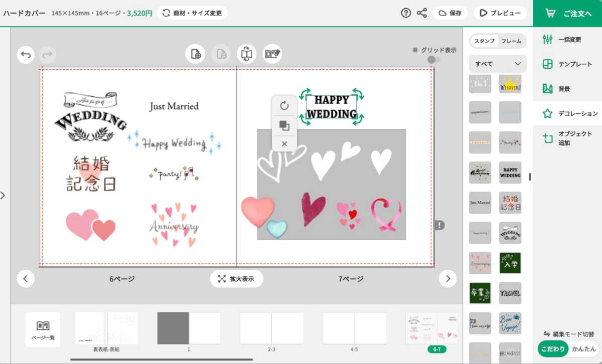Screen dimensions: 602x364
Task: Expand the left collapsed side panel
Action: tap(4, 195)
